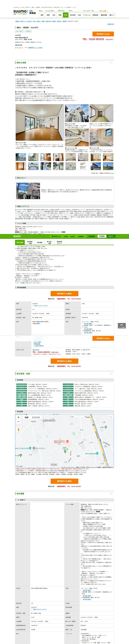Image resolution: width=129 pixels, height=644 pixels.
Task: Click the Google logo on the map
Action: click(19, 466)
